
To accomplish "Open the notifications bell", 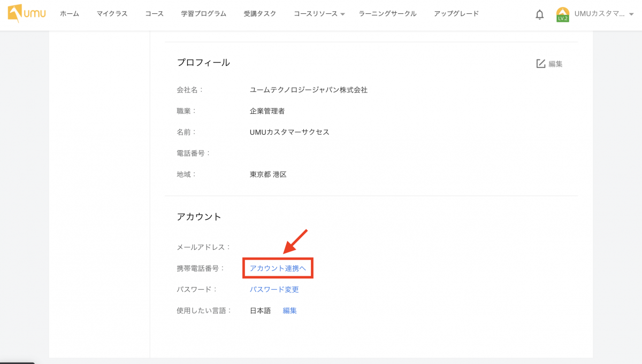I will (539, 14).
